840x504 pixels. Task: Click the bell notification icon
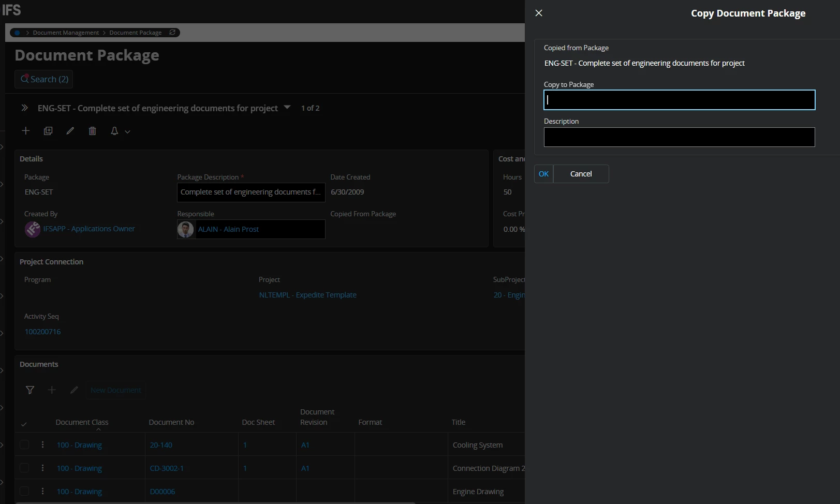(114, 131)
